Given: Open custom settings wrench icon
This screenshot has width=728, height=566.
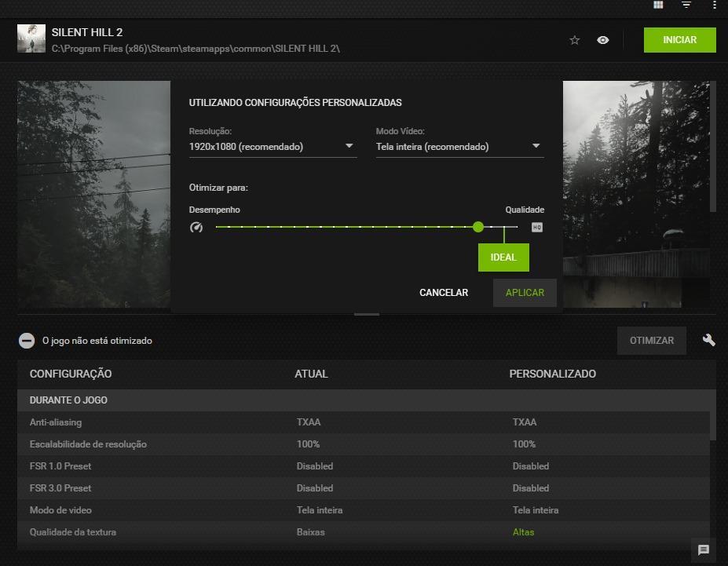Looking at the screenshot, I should pyautogui.click(x=708, y=341).
